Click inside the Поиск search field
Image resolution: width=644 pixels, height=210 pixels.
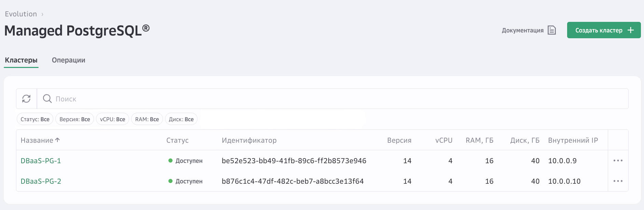(137, 99)
